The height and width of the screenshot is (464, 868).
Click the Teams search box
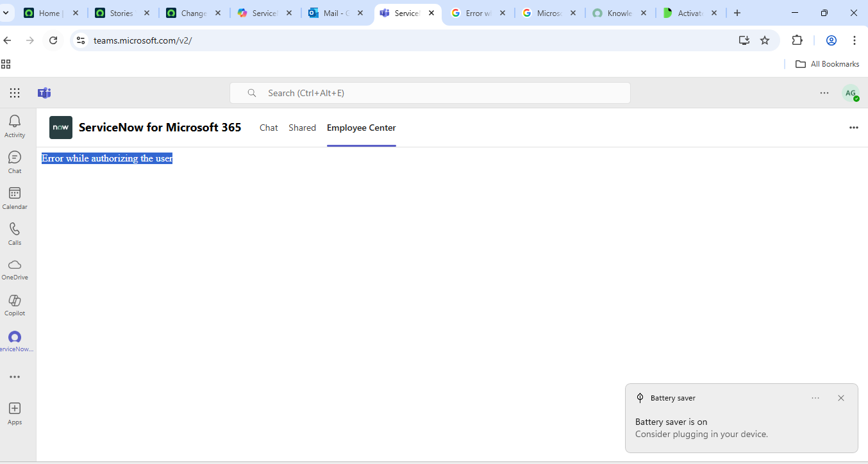pos(430,93)
